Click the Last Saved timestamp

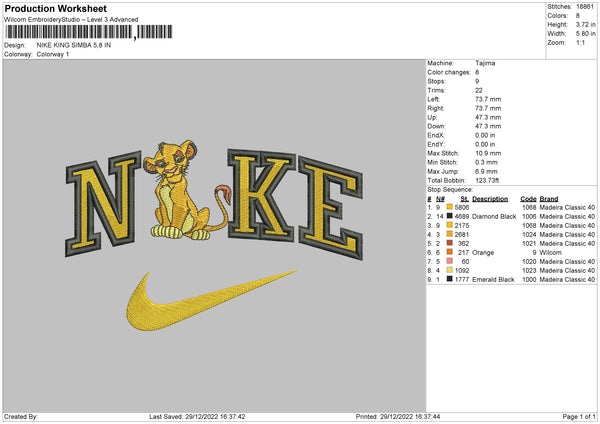coord(197,417)
